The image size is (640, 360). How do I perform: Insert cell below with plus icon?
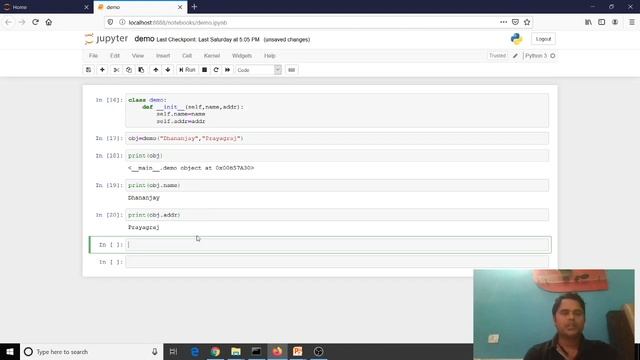pyautogui.click(x=102, y=70)
